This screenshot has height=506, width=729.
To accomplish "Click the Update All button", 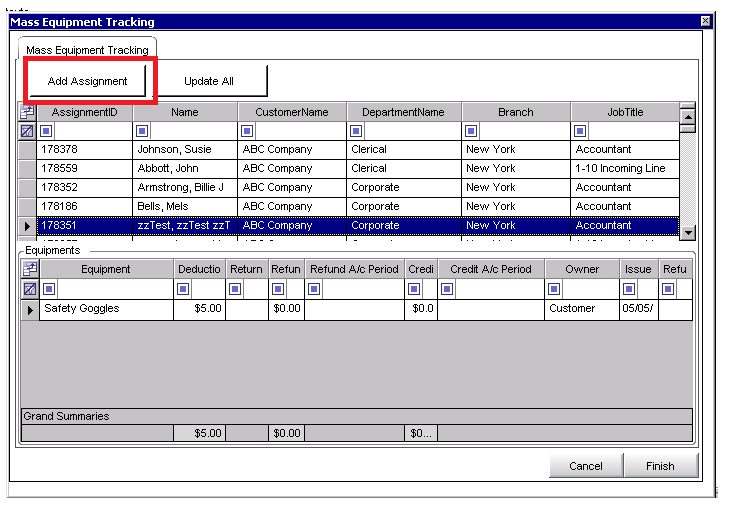I will pos(209,81).
